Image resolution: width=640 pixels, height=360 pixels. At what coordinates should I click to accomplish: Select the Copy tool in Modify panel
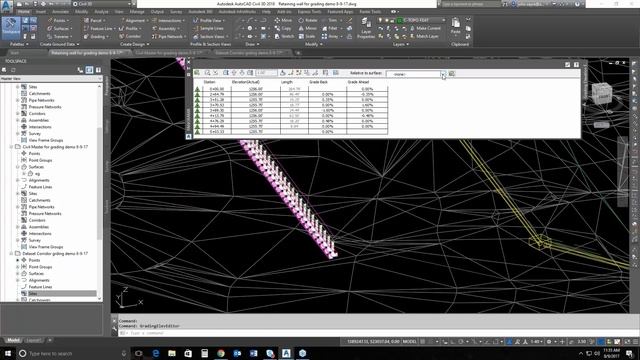[x=283, y=29]
